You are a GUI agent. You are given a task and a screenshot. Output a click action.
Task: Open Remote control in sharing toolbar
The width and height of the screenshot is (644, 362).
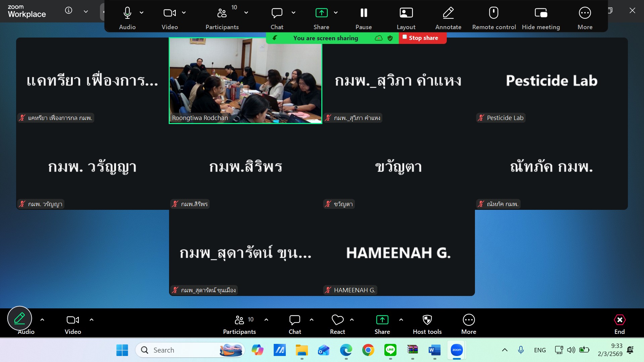click(x=494, y=13)
